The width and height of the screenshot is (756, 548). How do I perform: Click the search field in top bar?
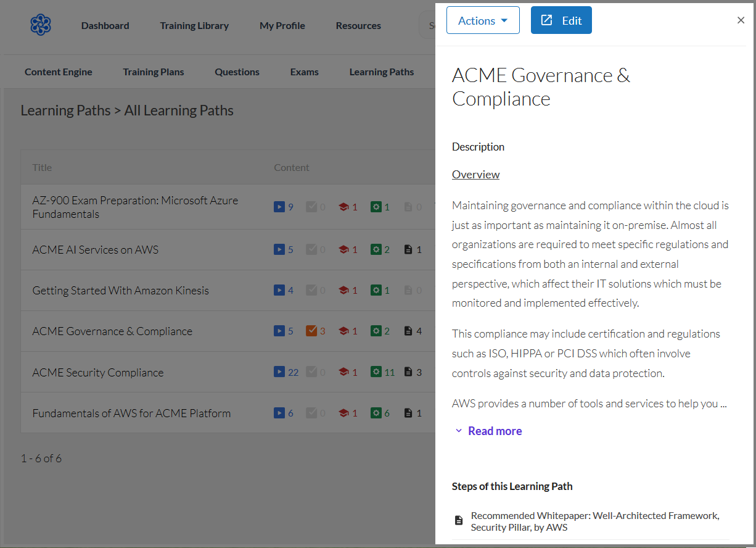427,25
